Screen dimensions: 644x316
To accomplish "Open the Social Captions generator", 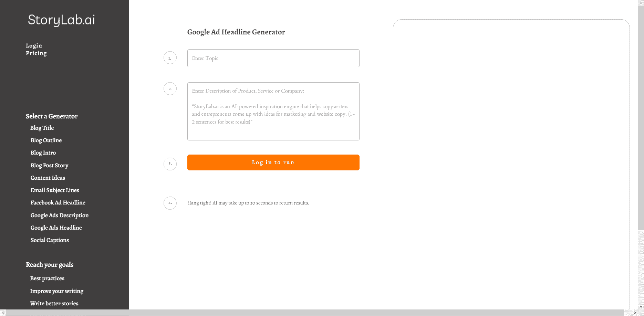I will tap(50, 240).
